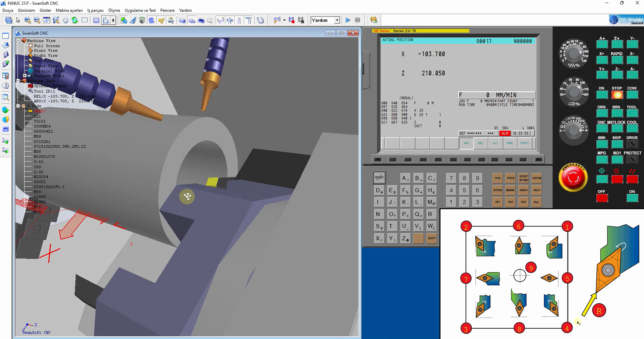Select G71U2R1 line in G Code tree
The image size is (644, 339).
click(x=42, y=142)
